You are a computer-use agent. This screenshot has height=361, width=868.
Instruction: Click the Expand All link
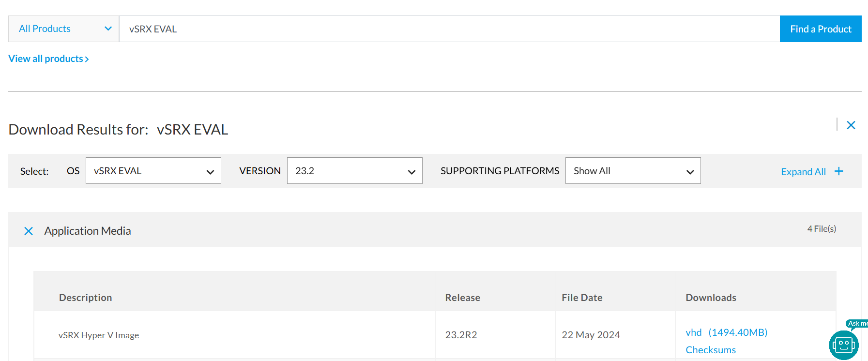pyautogui.click(x=803, y=172)
